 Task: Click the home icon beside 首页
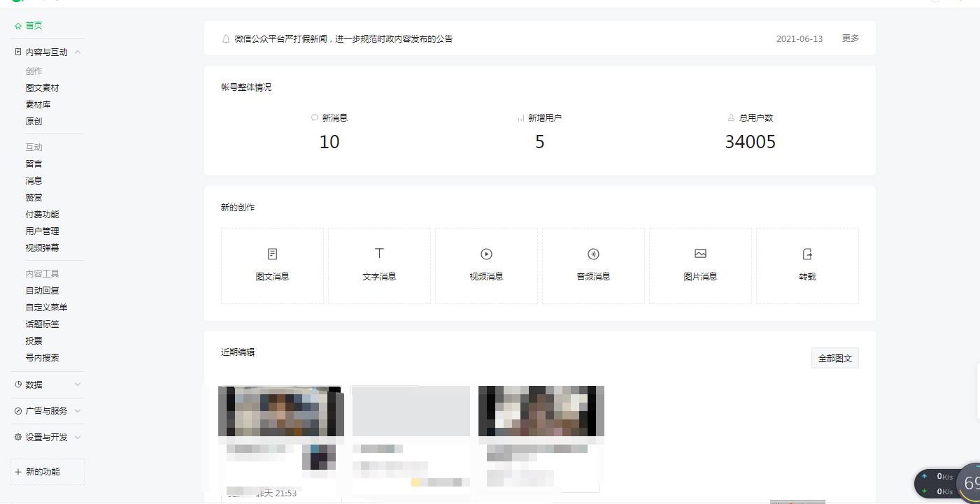(18, 26)
